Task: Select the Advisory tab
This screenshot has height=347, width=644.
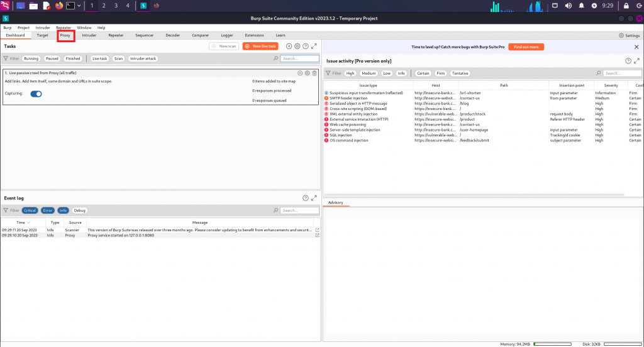Action: click(x=336, y=202)
